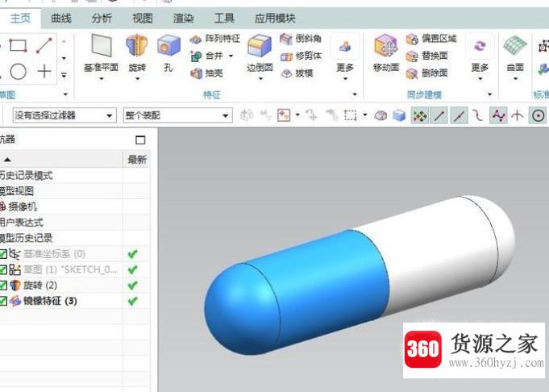This screenshot has height=392, width=549.
Task: Click the 最新 column header
Action: [x=137, y=160]
